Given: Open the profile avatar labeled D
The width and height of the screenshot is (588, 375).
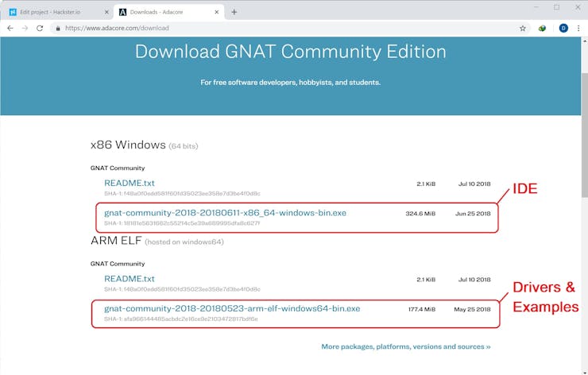Looking at the screenshot, I should tap(563, 28).
